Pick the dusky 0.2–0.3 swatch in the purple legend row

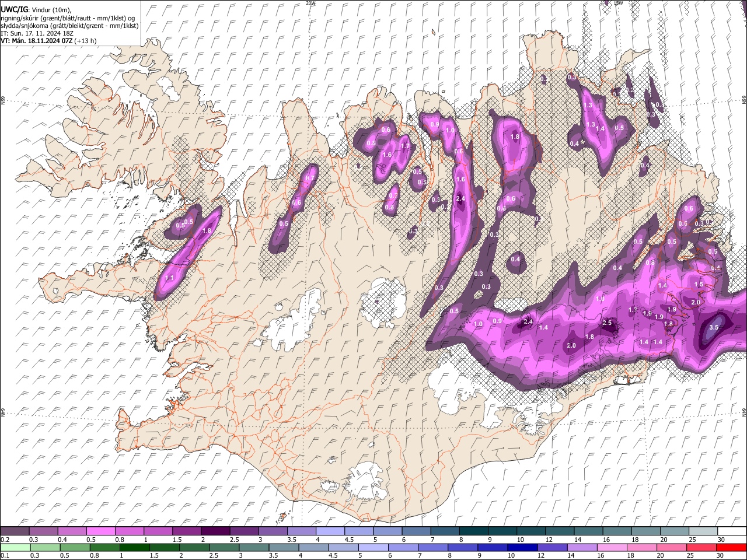[15, 531]
